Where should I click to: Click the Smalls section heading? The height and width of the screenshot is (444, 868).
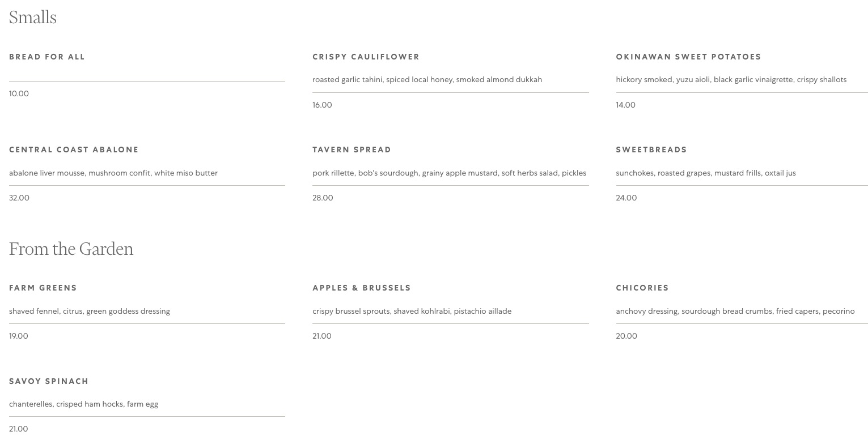tap(33, 18)
